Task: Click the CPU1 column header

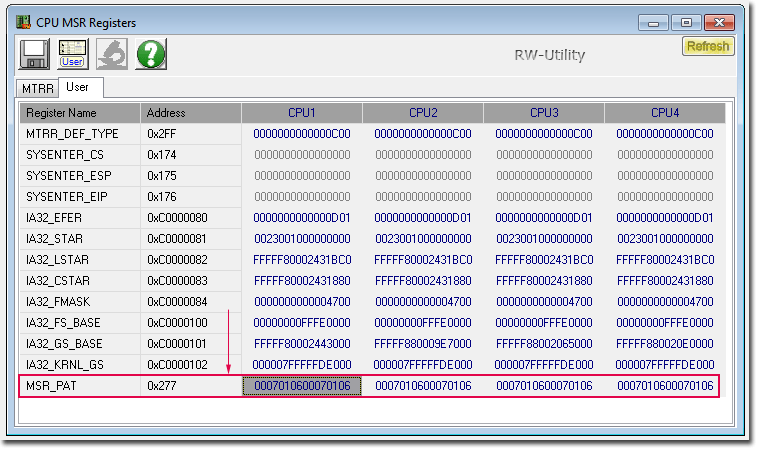Action: [302, 113]
